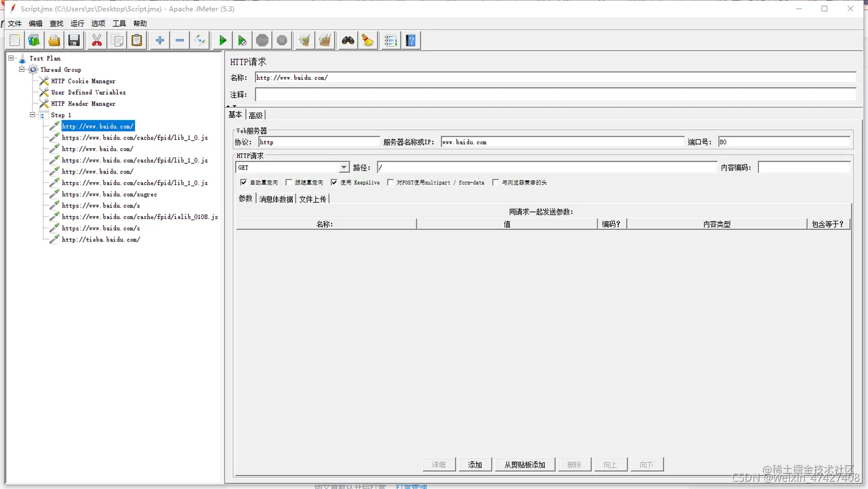Click the 添加 button

[475, 464]
